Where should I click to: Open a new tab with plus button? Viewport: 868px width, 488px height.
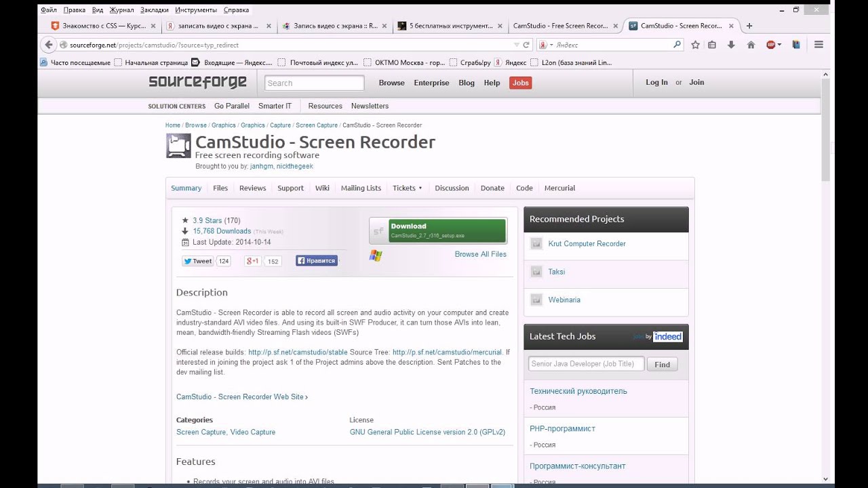(749, 26)
